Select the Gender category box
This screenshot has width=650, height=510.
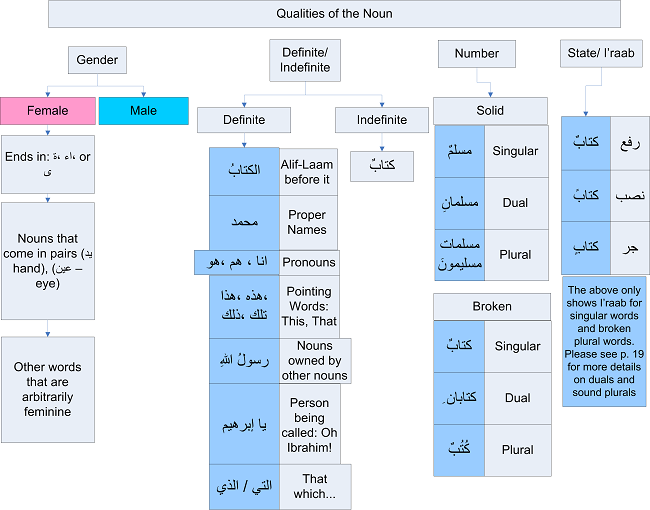tap(97, 60)
